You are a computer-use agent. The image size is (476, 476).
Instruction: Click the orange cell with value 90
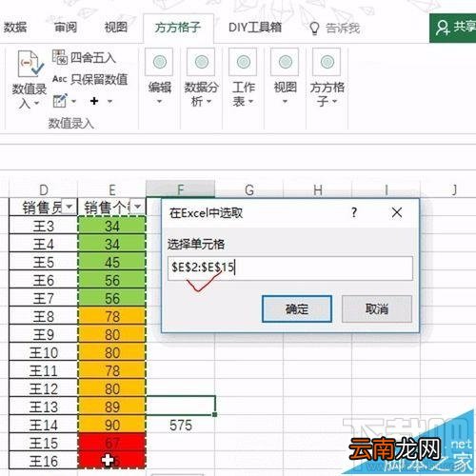112,425
